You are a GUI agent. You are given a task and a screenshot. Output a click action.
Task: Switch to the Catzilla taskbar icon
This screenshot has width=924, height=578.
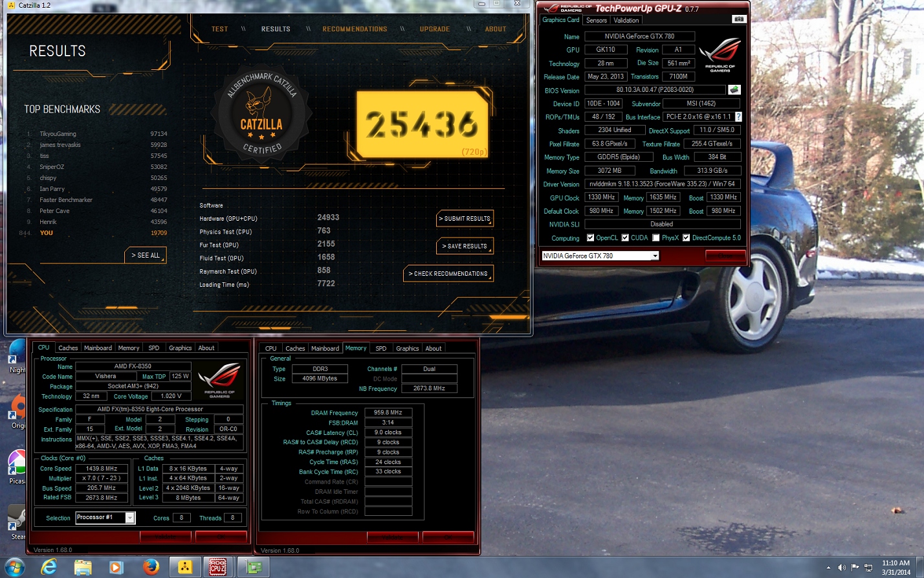click(185, 567)
